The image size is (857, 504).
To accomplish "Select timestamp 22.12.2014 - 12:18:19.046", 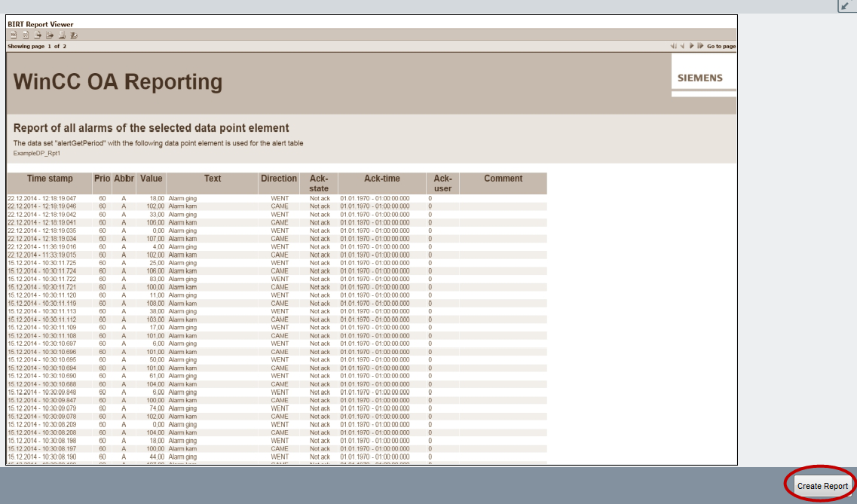I will 42,206.
